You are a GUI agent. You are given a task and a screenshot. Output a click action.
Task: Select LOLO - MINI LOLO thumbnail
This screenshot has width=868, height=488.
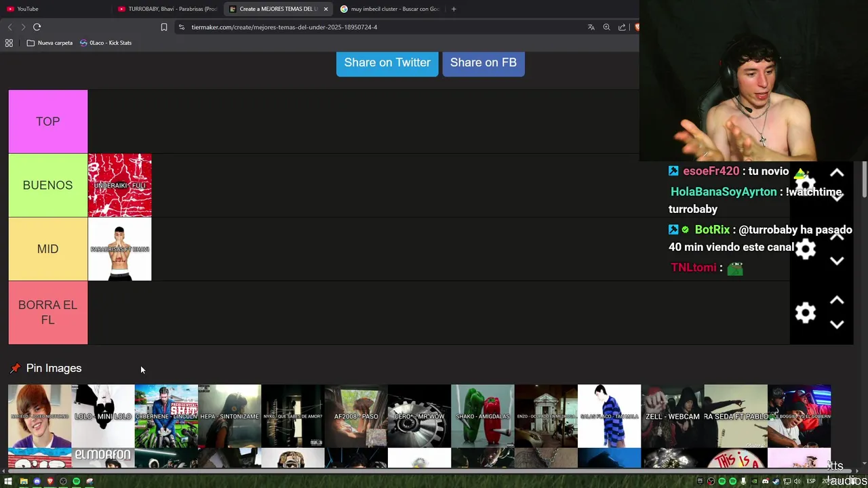pos(103,416)
